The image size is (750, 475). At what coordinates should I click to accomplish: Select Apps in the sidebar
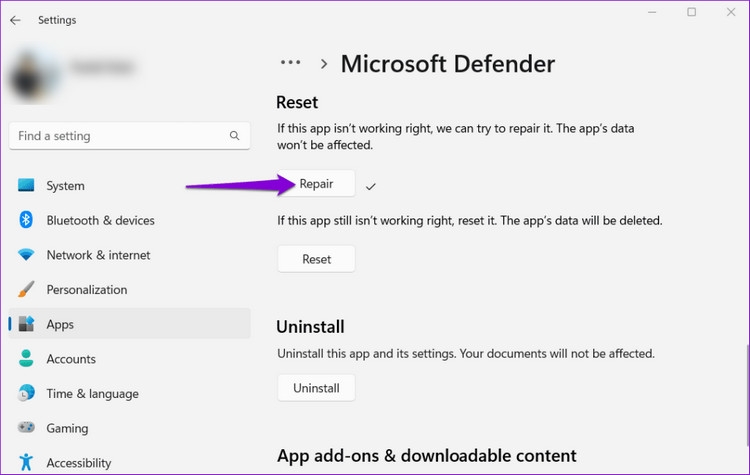(x=129, y=324)
